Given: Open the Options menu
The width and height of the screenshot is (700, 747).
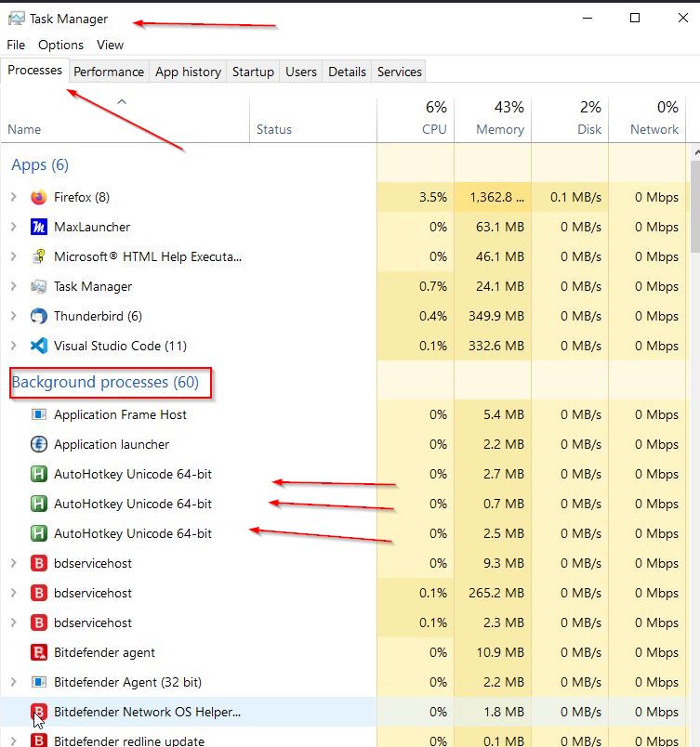Looking at the screenshot, I should 61,45.
